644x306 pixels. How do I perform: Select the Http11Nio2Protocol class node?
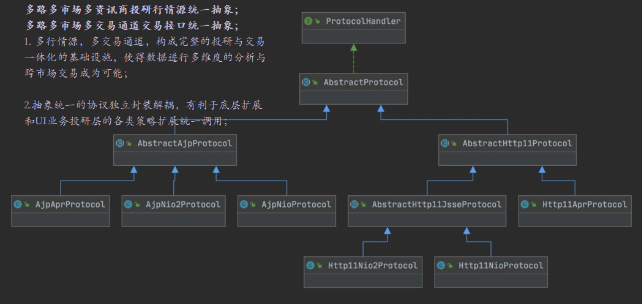[x=363, y=272]
